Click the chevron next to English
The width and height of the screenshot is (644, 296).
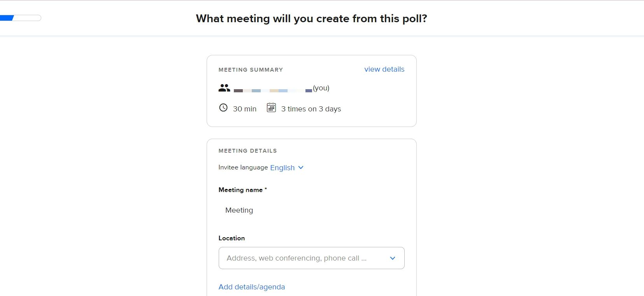(300, 167)
